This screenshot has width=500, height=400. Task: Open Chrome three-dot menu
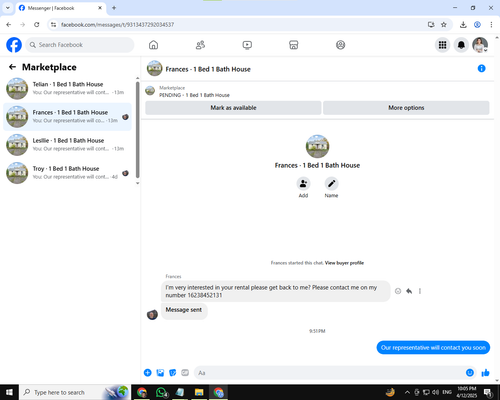[491, 25]
